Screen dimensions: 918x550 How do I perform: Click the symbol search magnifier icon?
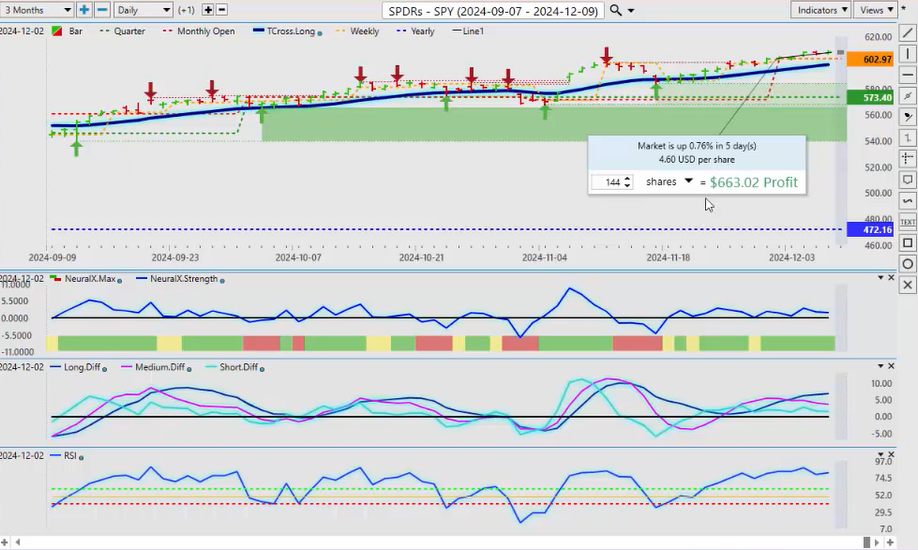tap(615, 10)
